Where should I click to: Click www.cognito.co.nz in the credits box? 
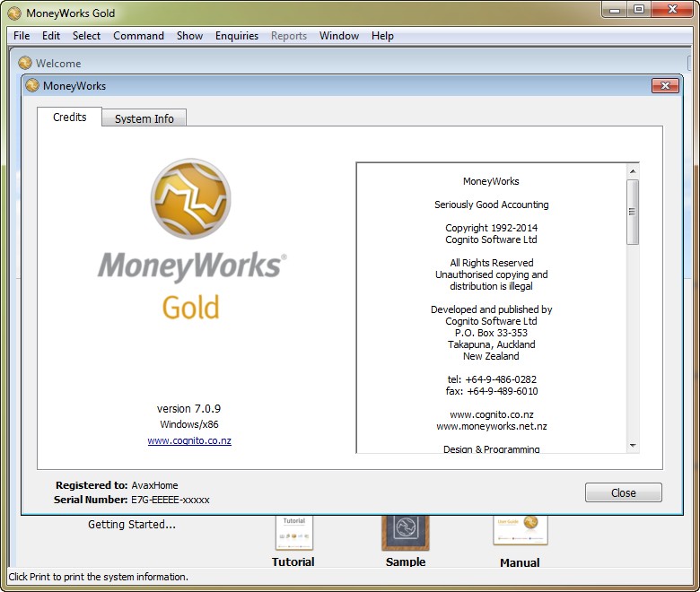coord(492,414)
